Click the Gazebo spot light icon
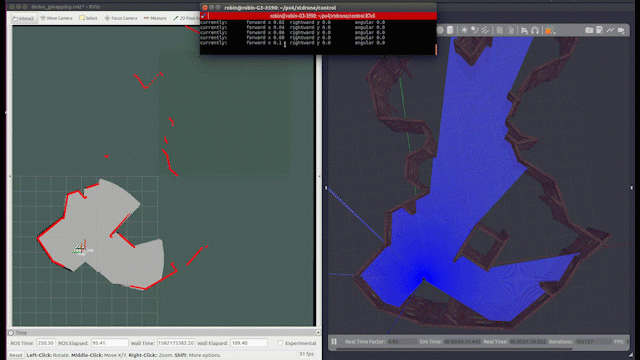The image size is (640, 360). point(475,30)
